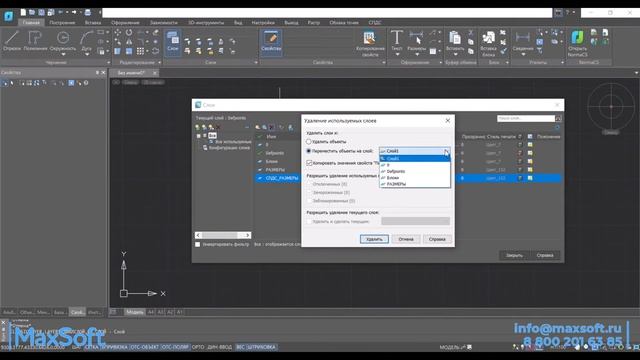The image size is (640, 360).
Task: Expand the Дуга dropdown arrow
Action: (x=87, y=54)
